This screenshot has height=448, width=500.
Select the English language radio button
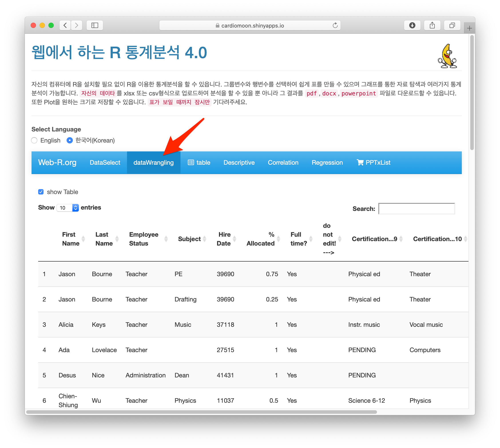tap(34, 140)
